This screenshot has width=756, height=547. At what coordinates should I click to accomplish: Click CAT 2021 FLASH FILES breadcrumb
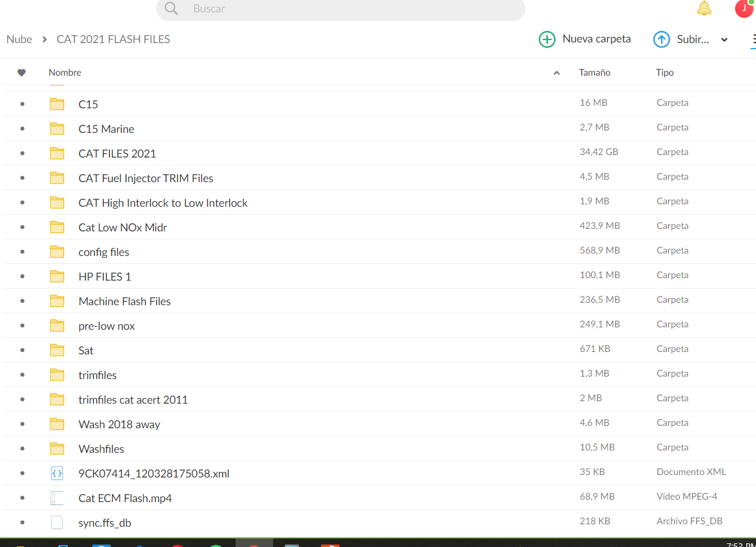tap(113, 39)
